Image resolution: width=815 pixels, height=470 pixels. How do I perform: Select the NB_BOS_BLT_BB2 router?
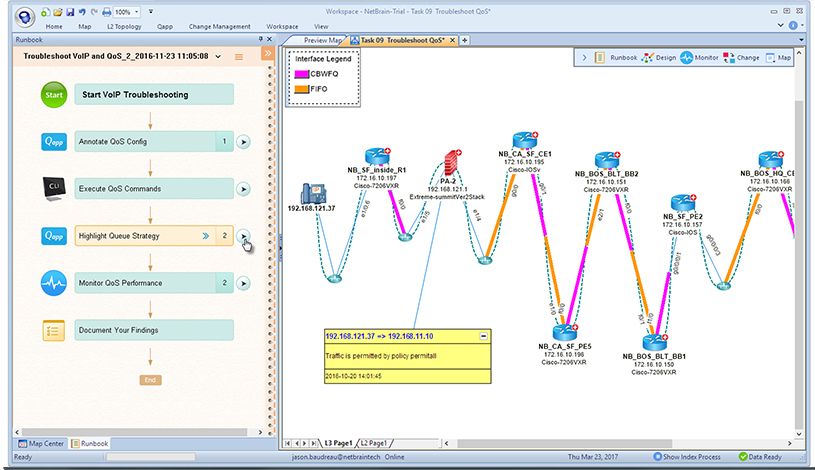click(x=607, y=160)
